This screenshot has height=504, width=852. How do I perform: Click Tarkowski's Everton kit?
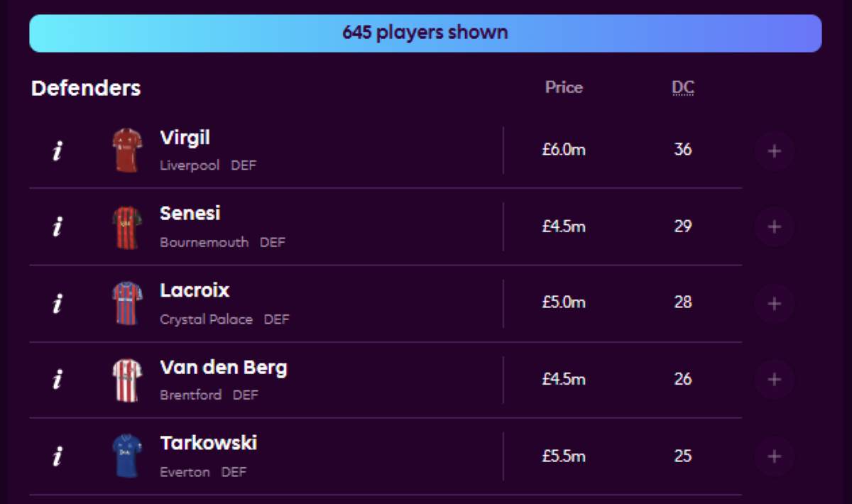(x=127, y=456)
